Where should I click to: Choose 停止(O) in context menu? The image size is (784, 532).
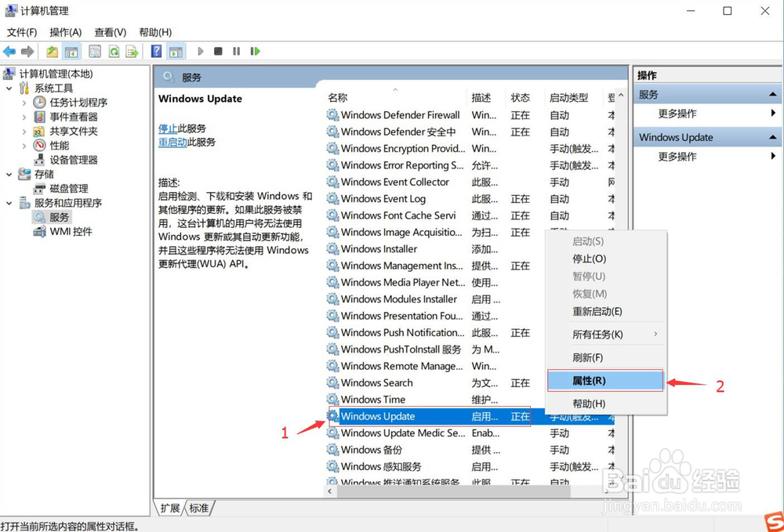click(x=607, y=259)
